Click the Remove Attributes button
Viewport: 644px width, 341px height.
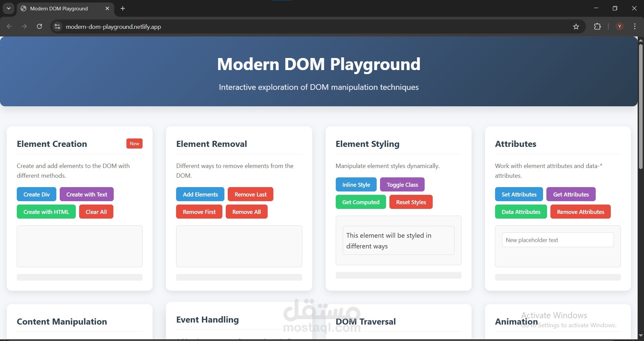581,212
